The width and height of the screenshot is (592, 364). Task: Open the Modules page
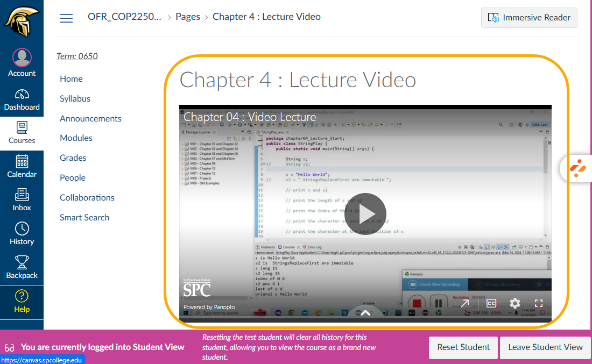(x=76, y=138)
